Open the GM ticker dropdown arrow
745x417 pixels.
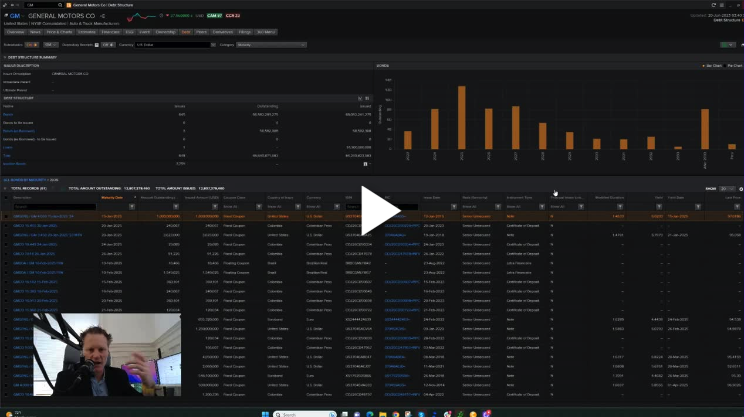coord(23,16)
